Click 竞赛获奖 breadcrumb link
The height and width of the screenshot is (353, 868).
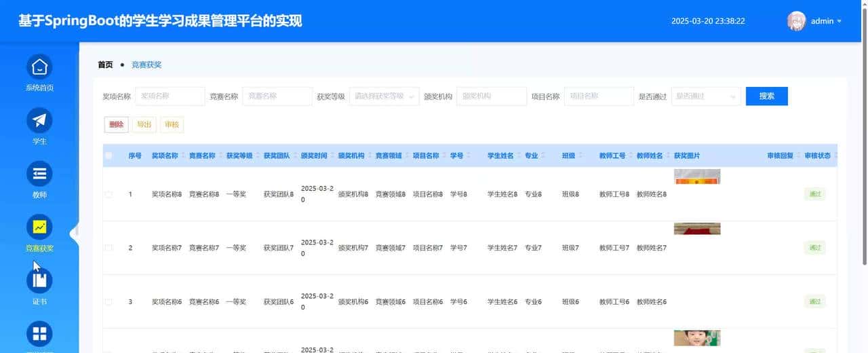146,65
